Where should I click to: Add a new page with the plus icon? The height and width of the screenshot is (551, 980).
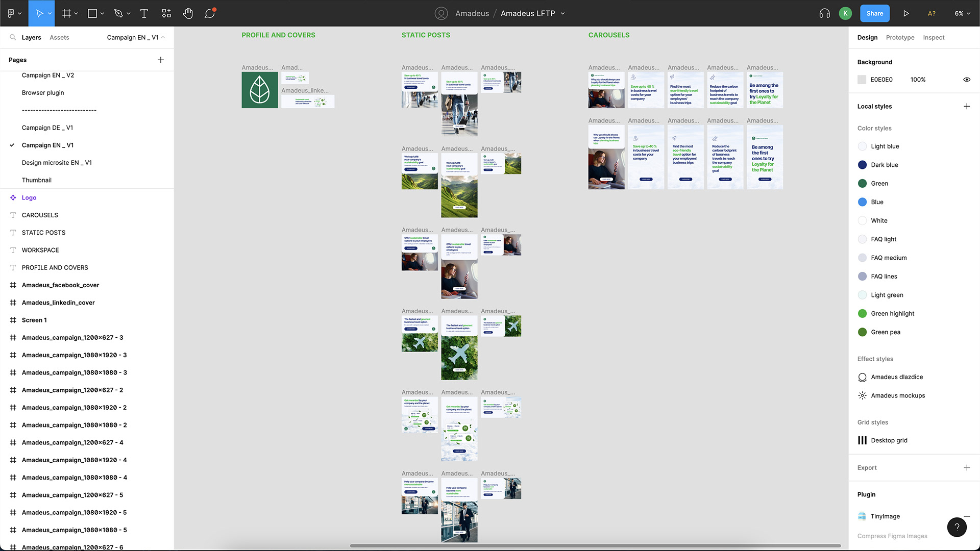pyautogui.click(x=161, y=60)
